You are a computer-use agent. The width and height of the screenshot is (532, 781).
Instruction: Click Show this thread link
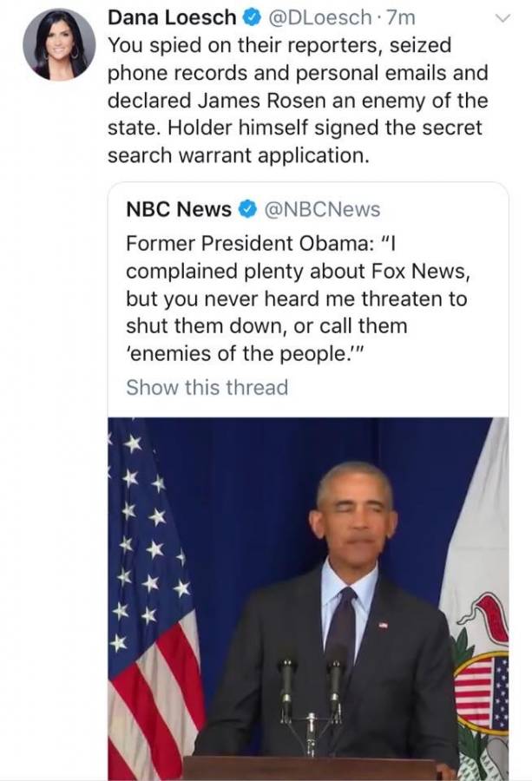tap(207, 388)
